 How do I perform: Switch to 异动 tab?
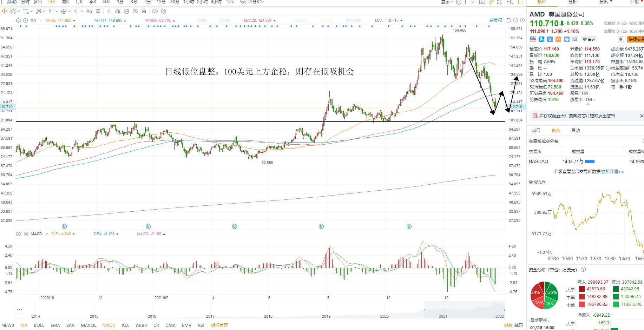pos(576,131)
